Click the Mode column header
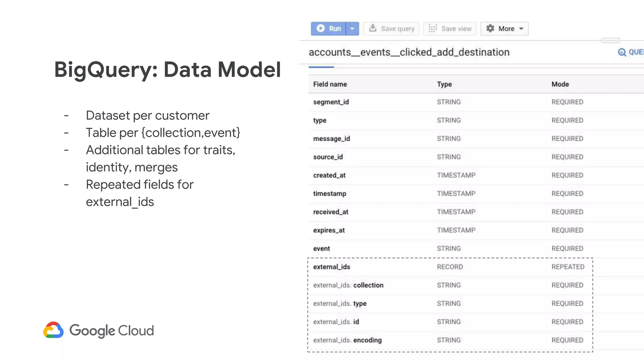Viewport: 644px width, 362px height. point(560,84)
